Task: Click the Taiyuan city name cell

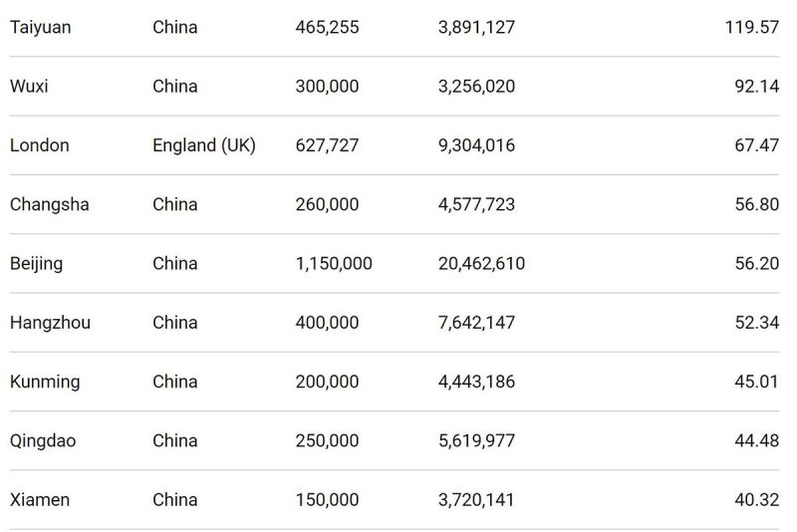Action: click(x=40, y=27)
